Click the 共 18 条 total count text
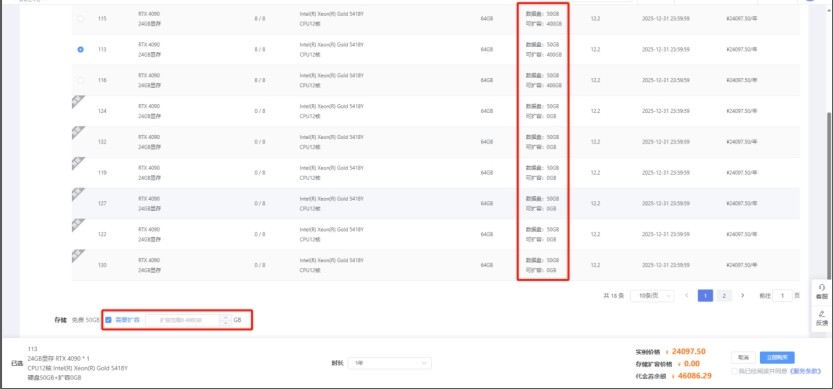Screen dimensions: 833x389 tap(614, 295)
